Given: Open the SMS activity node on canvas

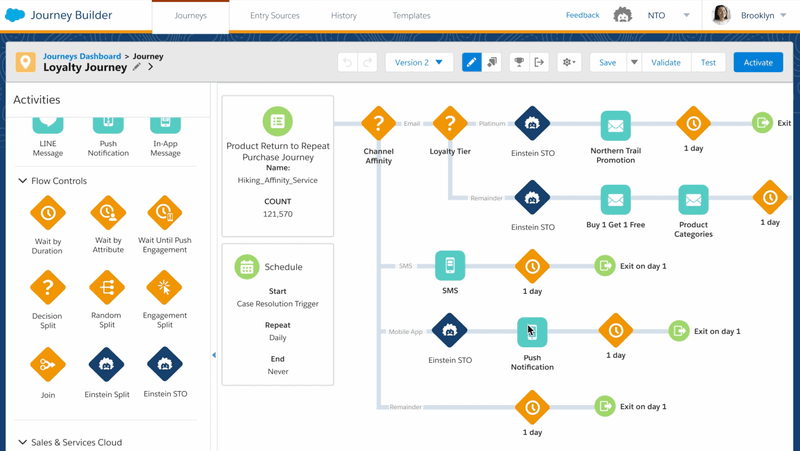Looking at the screenshot, I should pyautogui.click(x=450, y=265).
